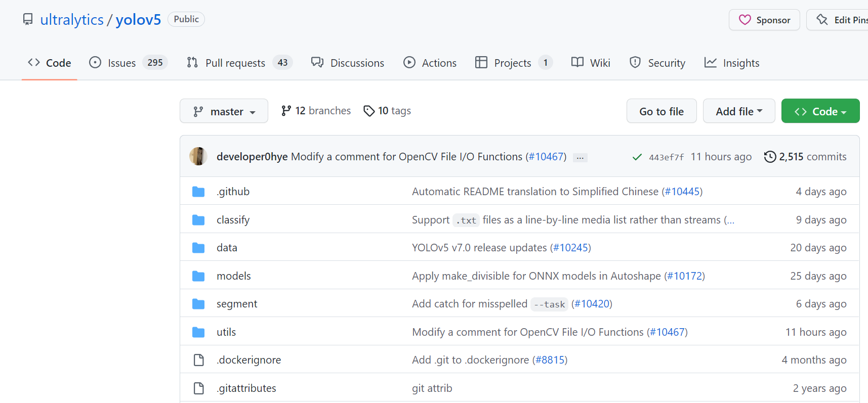Click the commit history clock icon
The width and height of the screenshot is (868, 403).
(770, 157)
